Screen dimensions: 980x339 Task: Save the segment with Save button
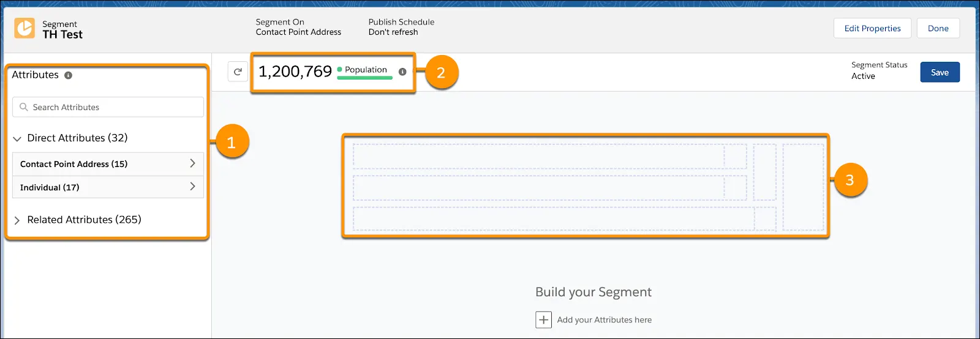(940, 72)
